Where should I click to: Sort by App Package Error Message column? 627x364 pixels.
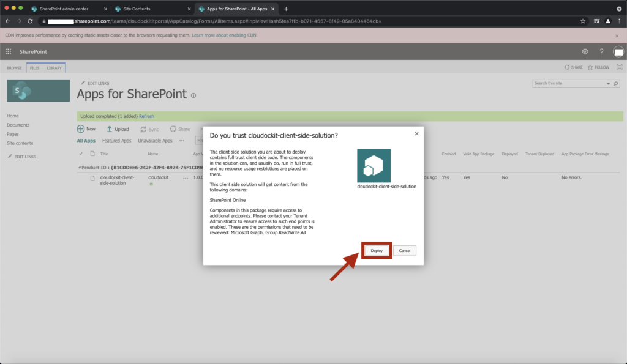click(x=585, y=154)
